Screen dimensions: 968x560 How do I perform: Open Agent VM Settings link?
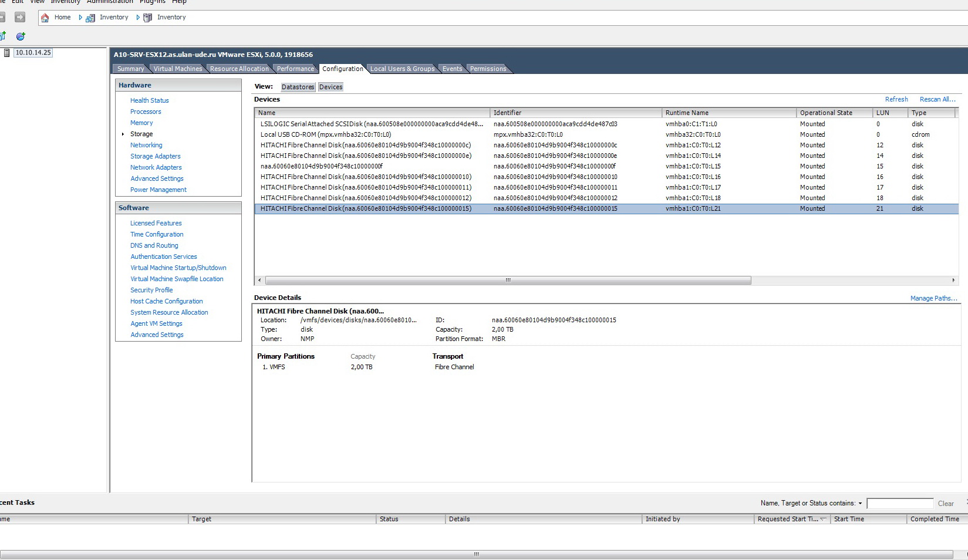(156, 323)
